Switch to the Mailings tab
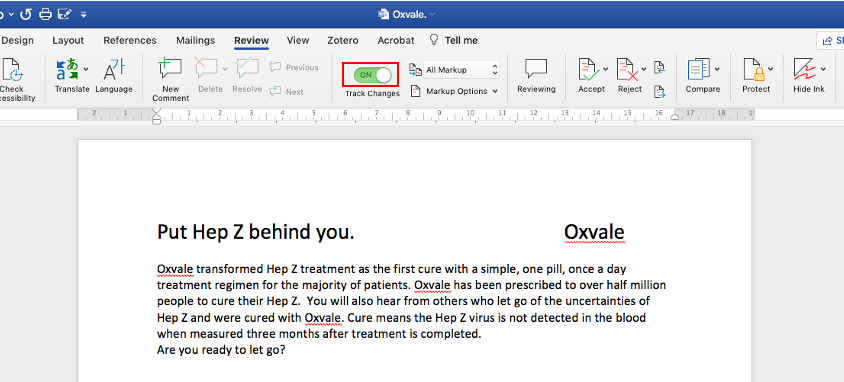This screenshot has width=844, height=382. 195,40
